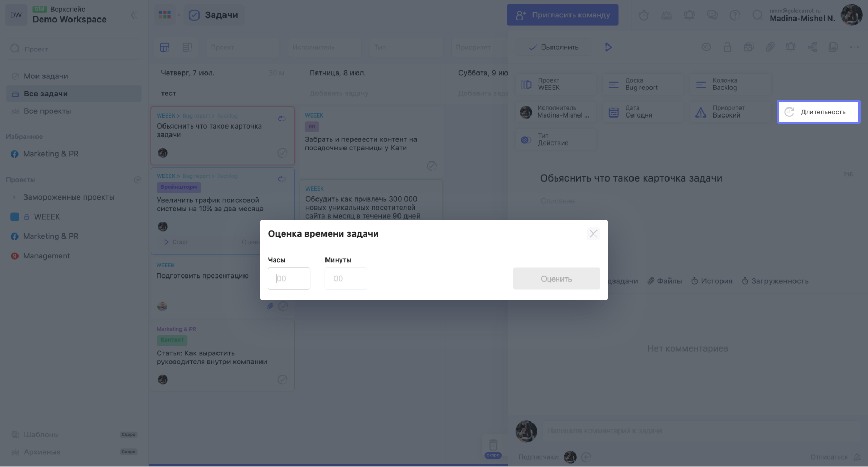Open the task more options menu

[x=854, y=47]
